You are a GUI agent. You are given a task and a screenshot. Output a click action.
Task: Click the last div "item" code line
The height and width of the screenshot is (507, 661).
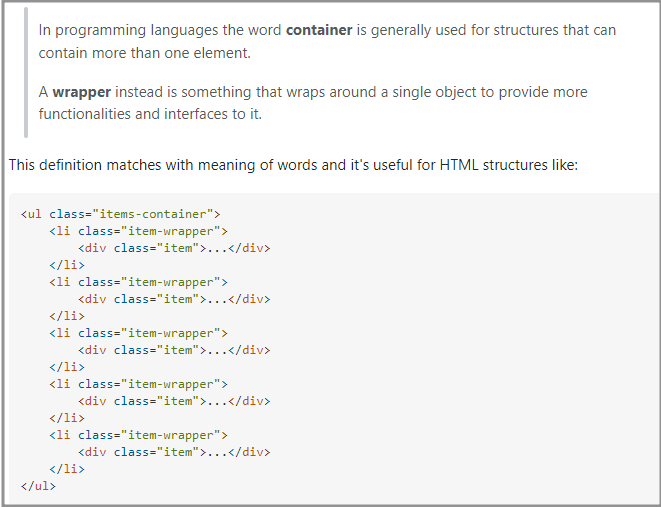click(x=174, y=452)
